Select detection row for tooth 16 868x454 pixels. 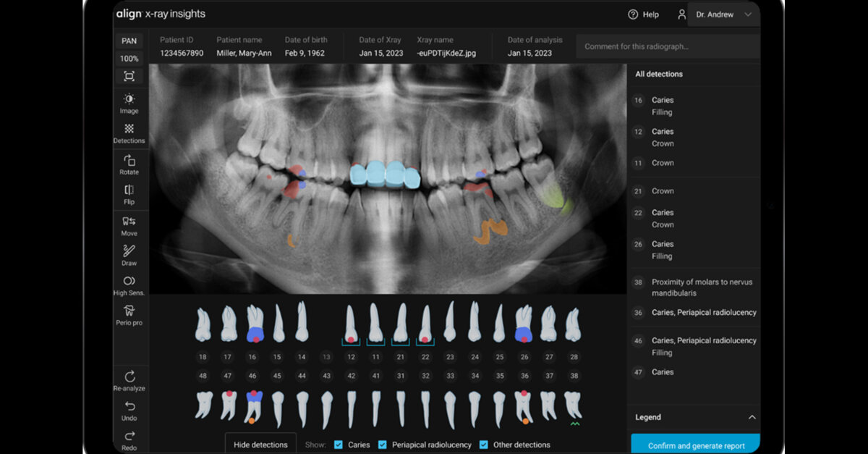coord(694,106)
